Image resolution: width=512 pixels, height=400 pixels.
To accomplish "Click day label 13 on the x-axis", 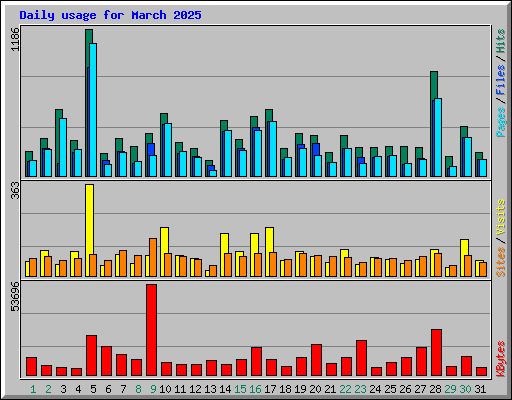I will coord(210,389).
